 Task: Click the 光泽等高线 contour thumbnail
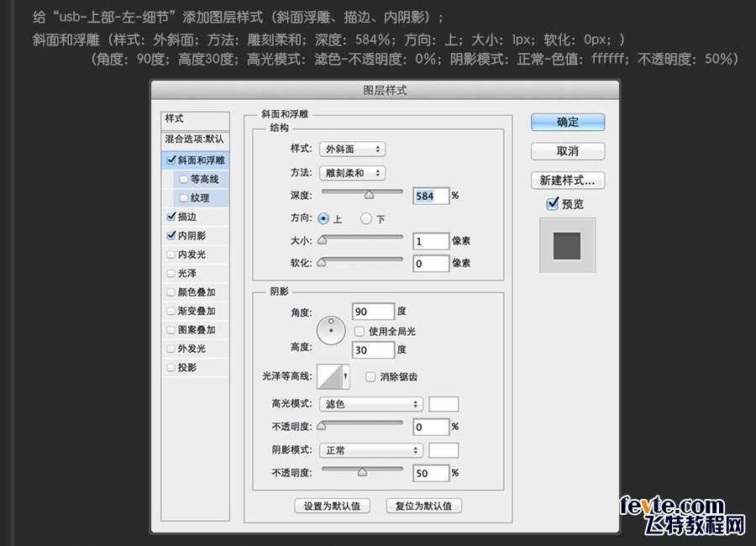click(329, 376)
